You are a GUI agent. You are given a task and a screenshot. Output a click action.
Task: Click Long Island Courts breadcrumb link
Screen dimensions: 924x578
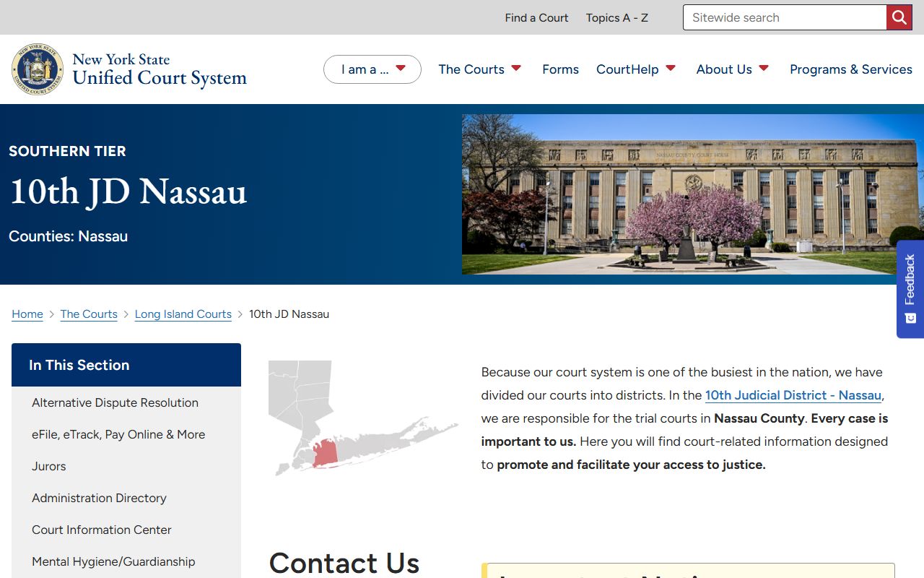point(183,314)
